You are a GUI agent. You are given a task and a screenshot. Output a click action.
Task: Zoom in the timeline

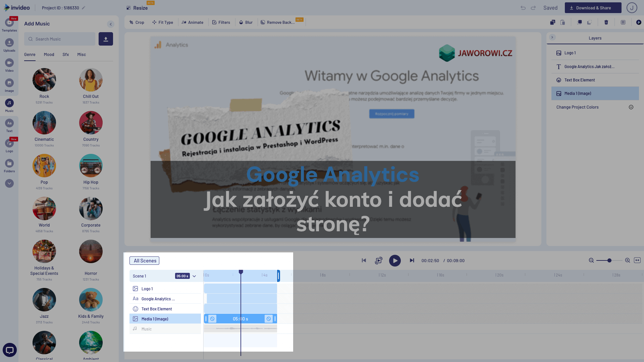click(628, 260)
